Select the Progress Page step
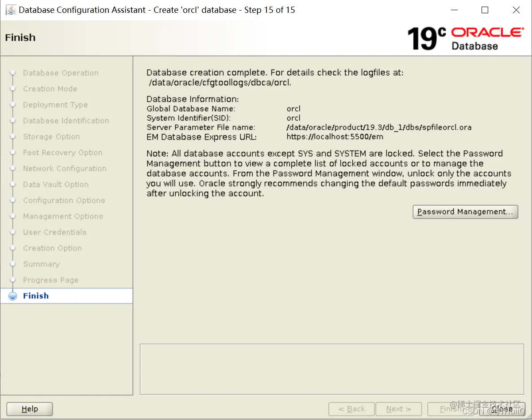Viewport: 532px width, 420px height. coord(50,280)
